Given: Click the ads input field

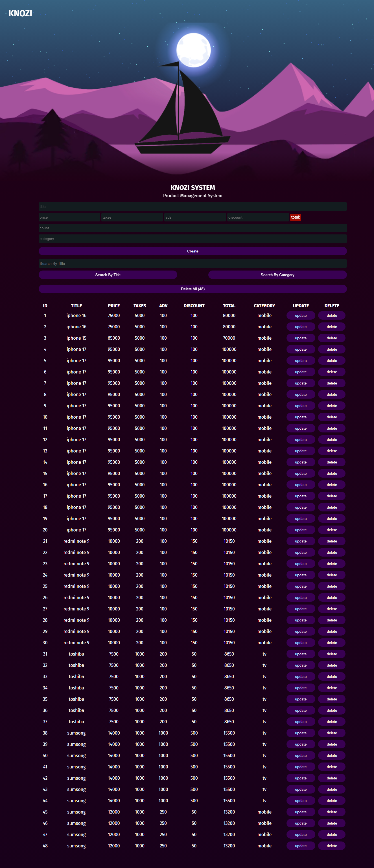Looking at the screenshot, I should (195, 217).
